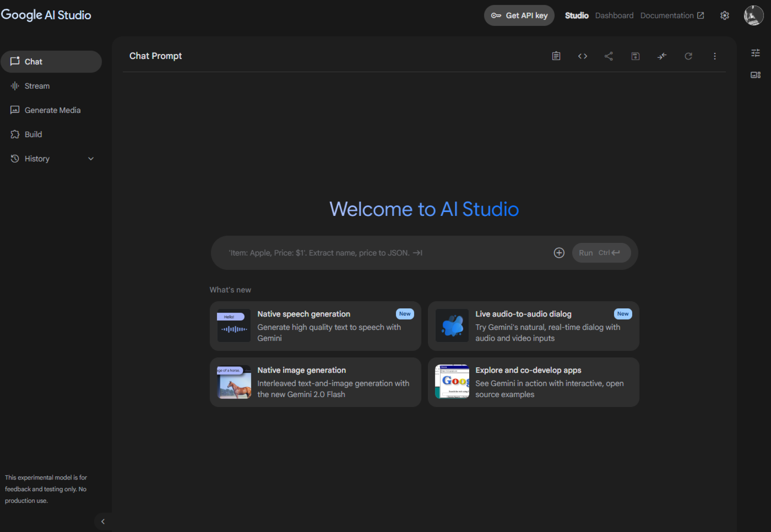Open the system instructions clipboard icon
This screenshot has height=532, width=771.
(x=556, y=56)
